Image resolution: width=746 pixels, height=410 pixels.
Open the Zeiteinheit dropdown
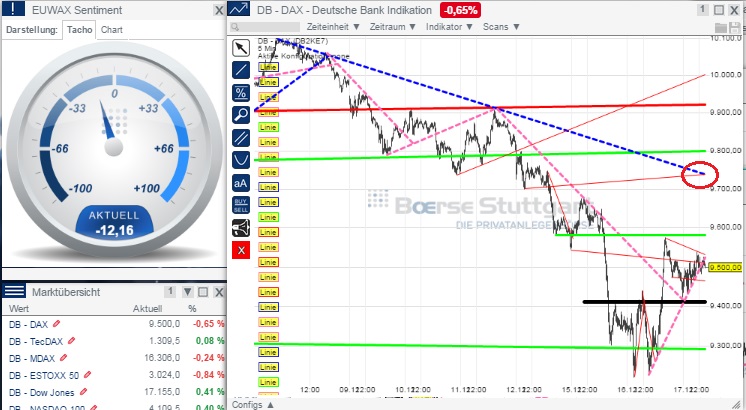(333, 27)
